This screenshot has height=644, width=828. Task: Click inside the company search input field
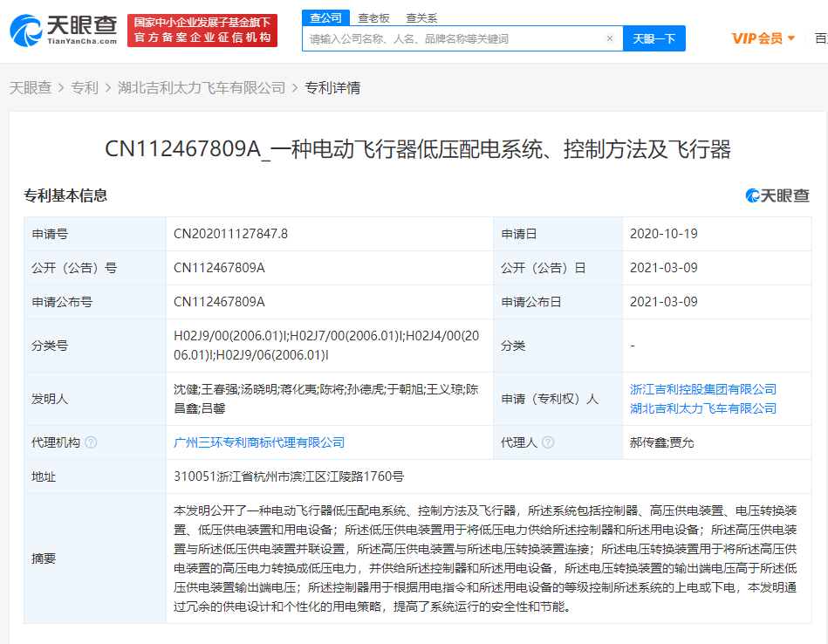pyautogui.click(x=436, y=38)
